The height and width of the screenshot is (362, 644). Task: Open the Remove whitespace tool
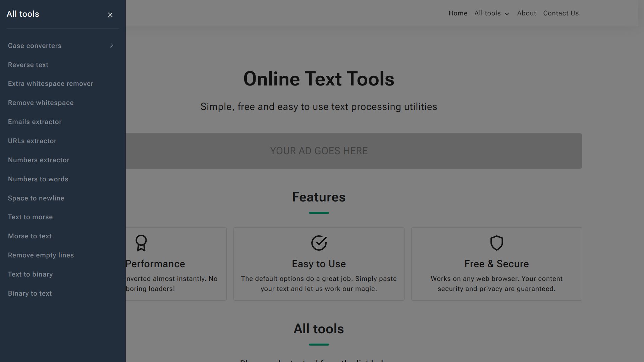coord(41,103)
